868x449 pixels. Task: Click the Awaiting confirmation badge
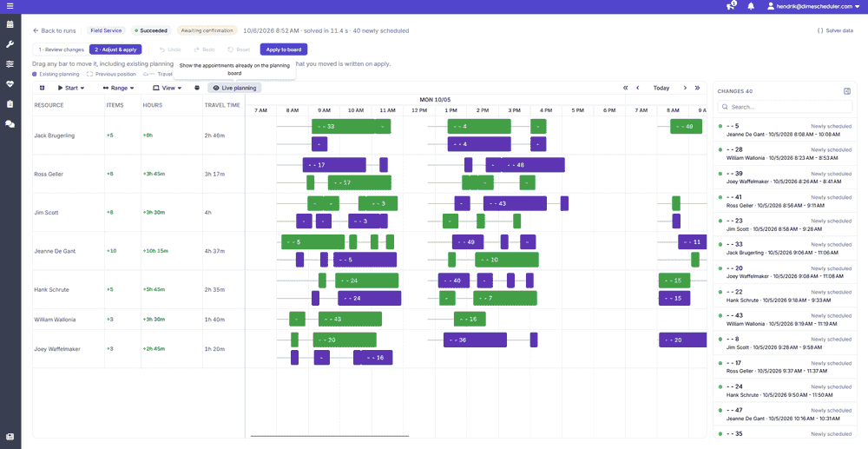click(207, 30)
